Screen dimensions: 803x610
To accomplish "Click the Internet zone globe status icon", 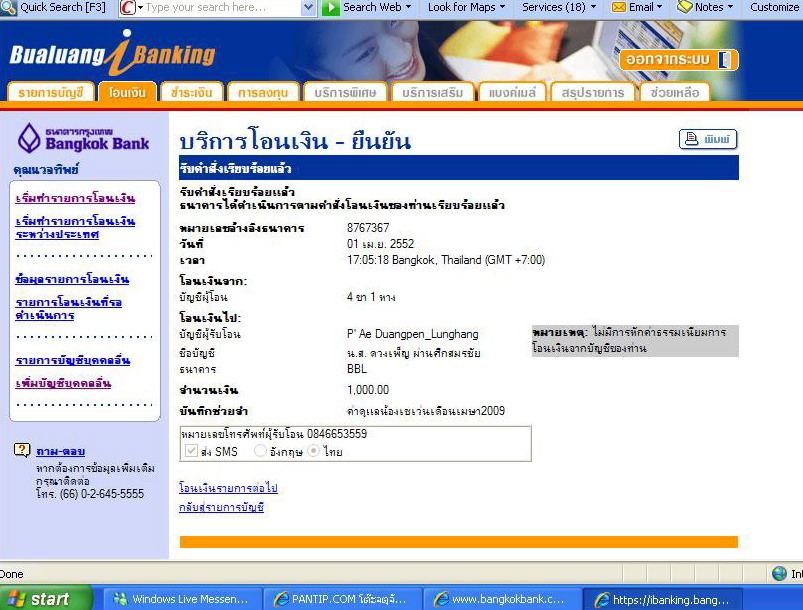I will click(779, 574).
